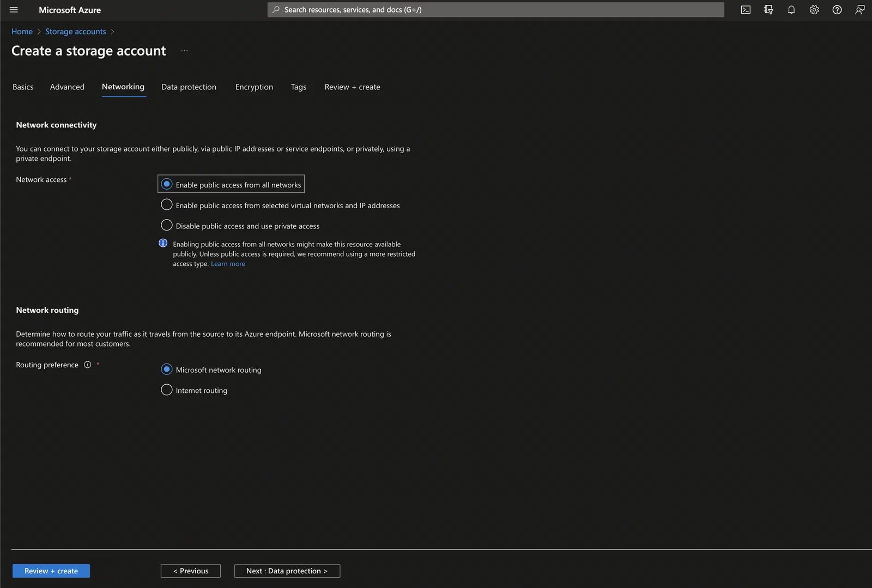The width and height of the screenshot is (872, 588).
Task: Focus the Search resources, services, and docs box
Action: click(x=496, y=10)
